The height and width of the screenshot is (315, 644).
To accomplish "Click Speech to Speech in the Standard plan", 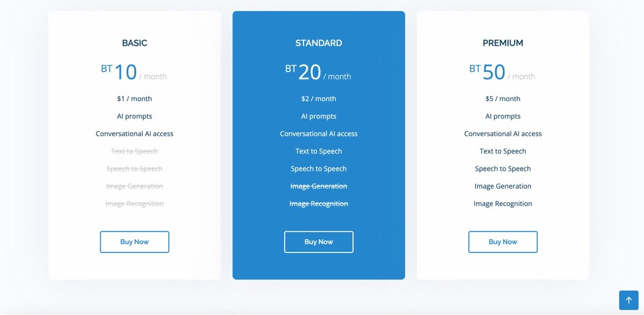I will 319,169.
